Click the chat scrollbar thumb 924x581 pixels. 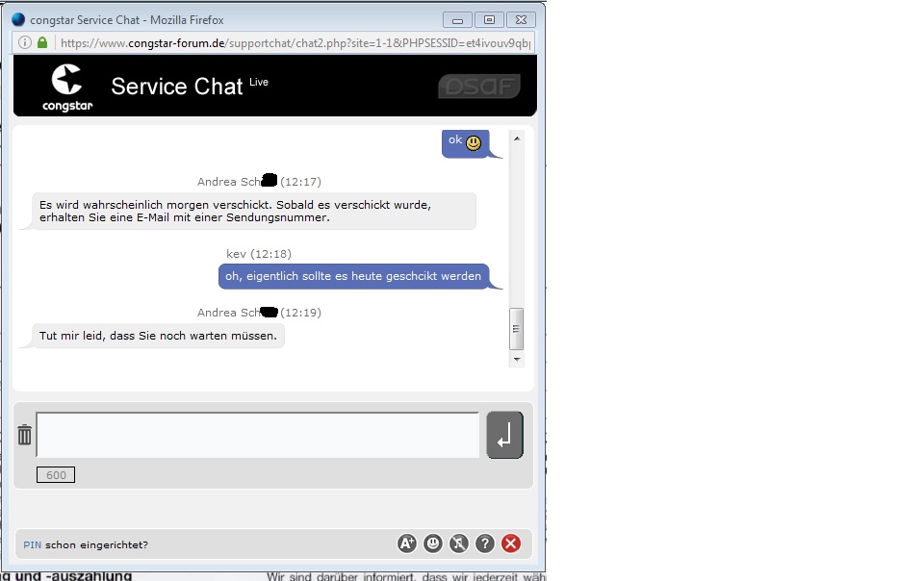point(517,329)
